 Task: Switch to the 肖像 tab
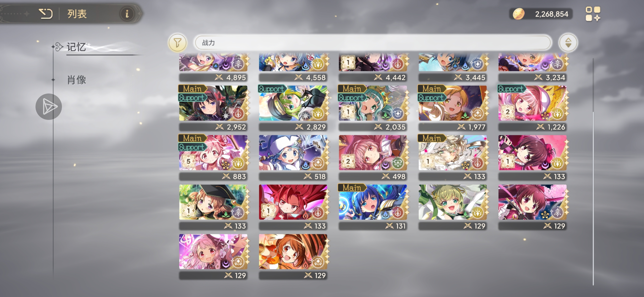[x=77, y=80]
